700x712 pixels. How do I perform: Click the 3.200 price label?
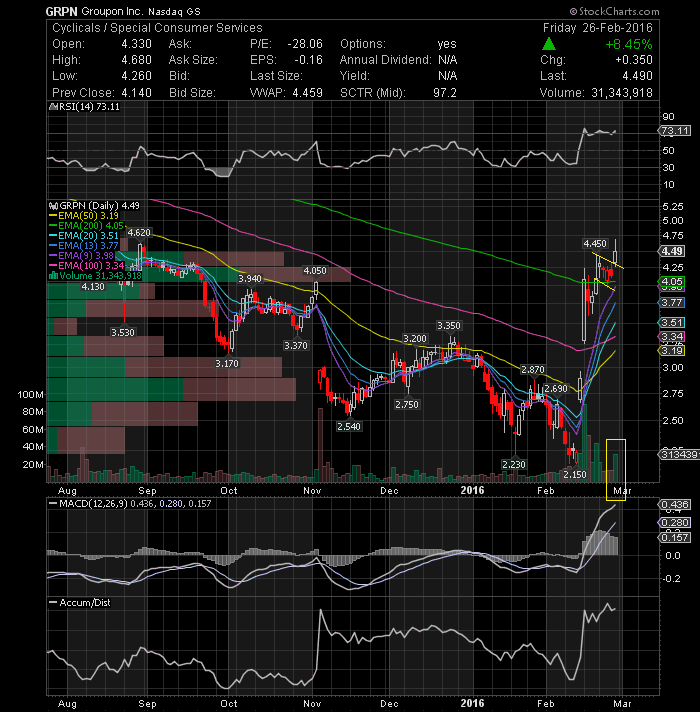[415, 339]
